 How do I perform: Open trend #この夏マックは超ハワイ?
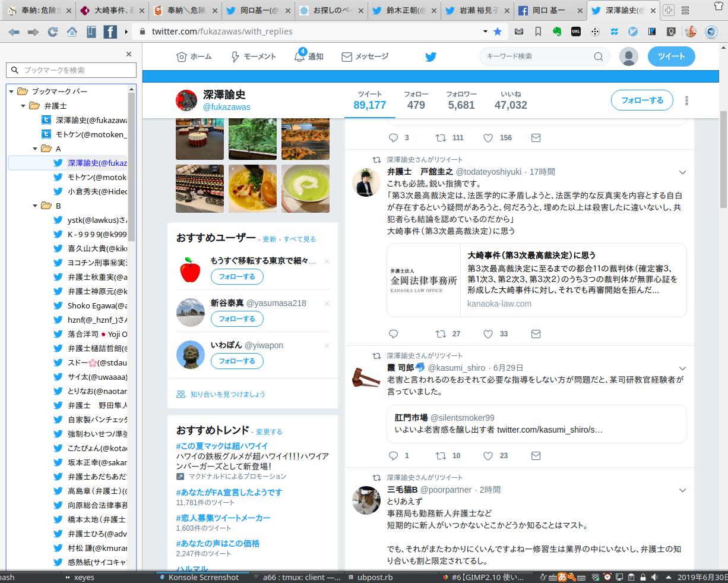(x=222, y=446)
